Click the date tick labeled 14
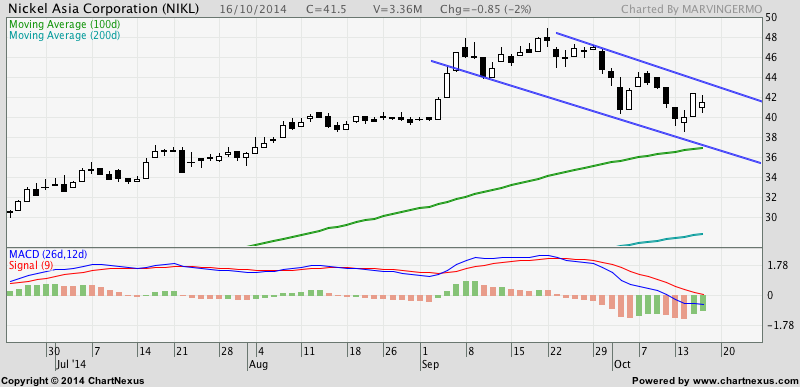The width and height of the screenshot is (800, 387). pos(144,351)
